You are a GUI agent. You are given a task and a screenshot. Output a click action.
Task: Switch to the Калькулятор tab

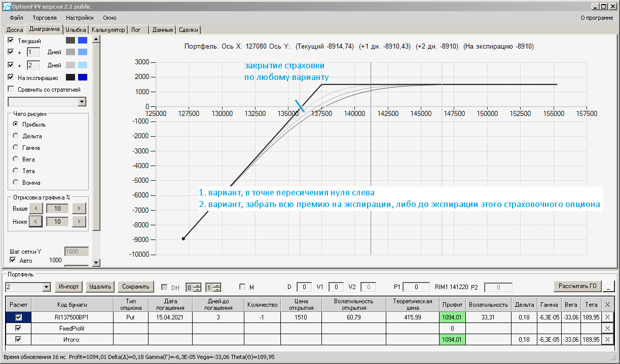pyautogui.click(x=108, y=30)
